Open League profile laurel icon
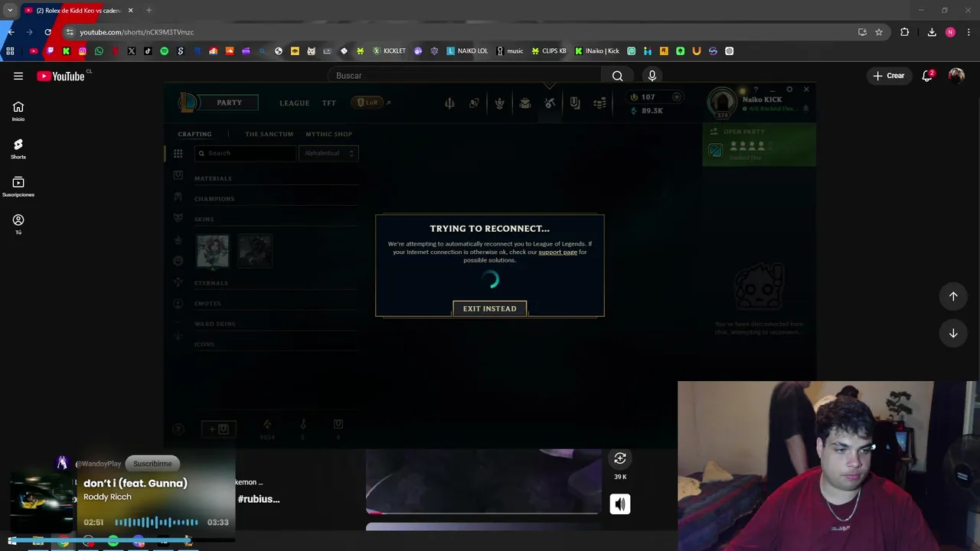The width and height of the screenshot is (980, 551). click(x=500, y=103)
